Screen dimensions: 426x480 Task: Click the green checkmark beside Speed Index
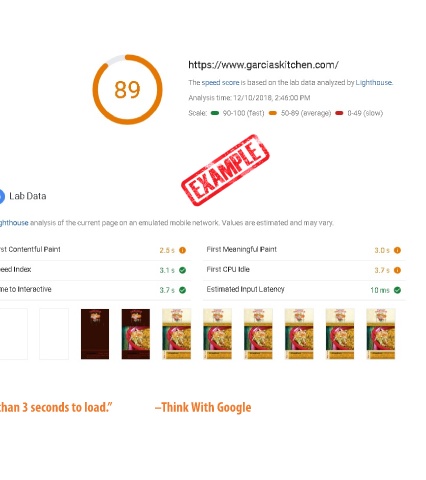pos(182,270)
